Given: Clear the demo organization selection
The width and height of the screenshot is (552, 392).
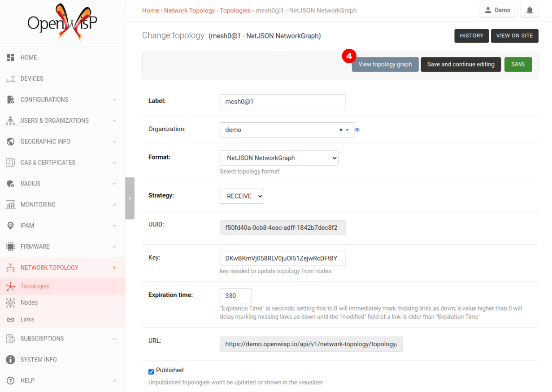Looking at the screenshot, I should [x=341, y=130].
